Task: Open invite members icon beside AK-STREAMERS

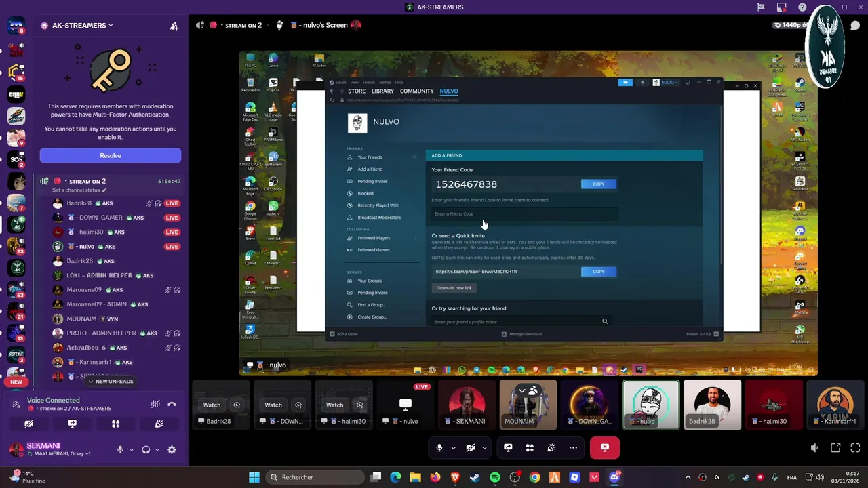Action: pyautogui.click(x=174, y=26)
